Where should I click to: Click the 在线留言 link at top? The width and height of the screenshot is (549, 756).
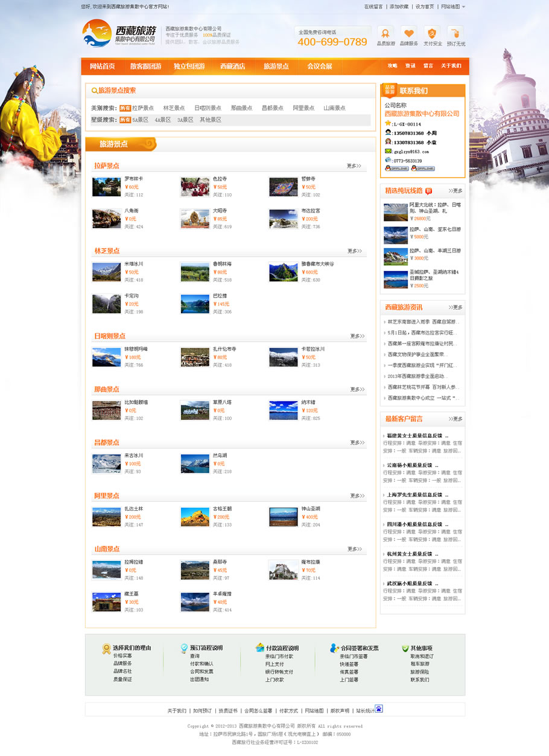(x=373, y=7)
